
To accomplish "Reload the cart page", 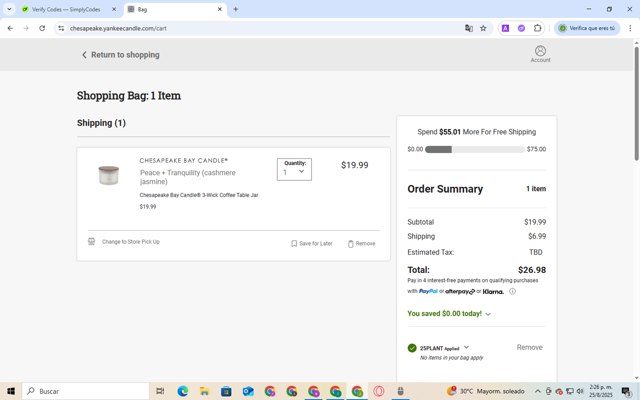I will (x=42, y=28).
